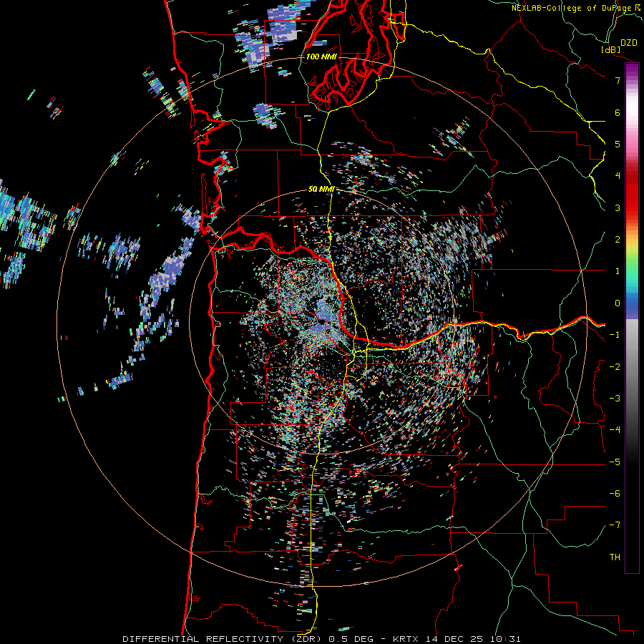
Task: Click the -3 value on the scale
Action: [615, 399]
